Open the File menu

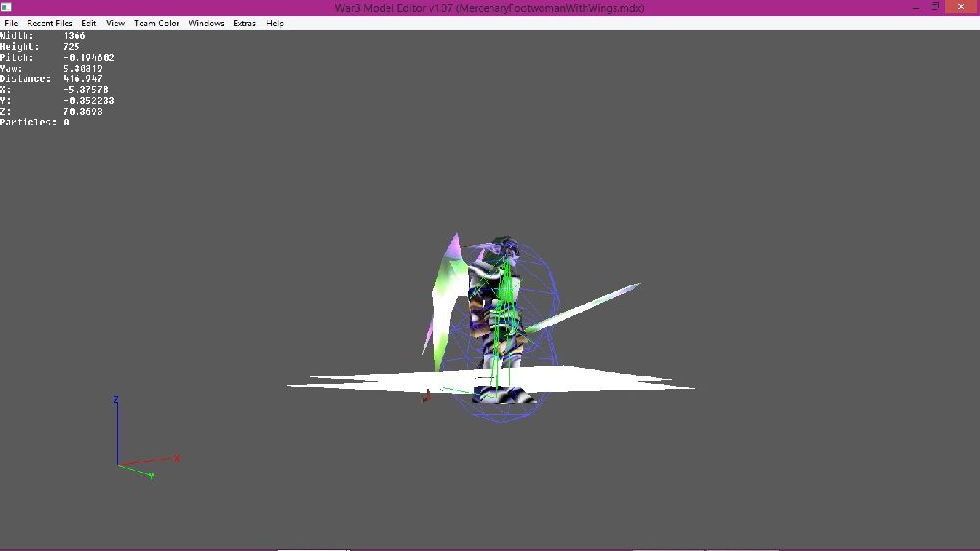pos(11,24)
